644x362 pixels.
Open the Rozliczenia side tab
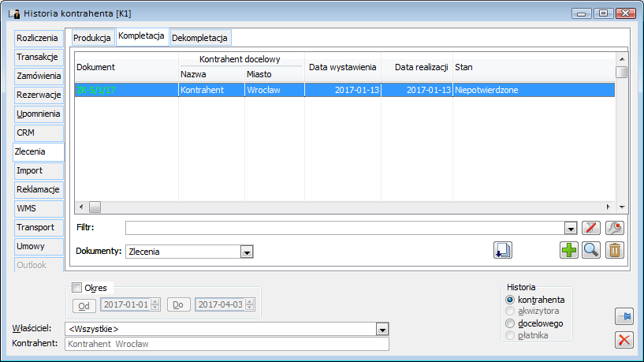click(x=37, y=38)
